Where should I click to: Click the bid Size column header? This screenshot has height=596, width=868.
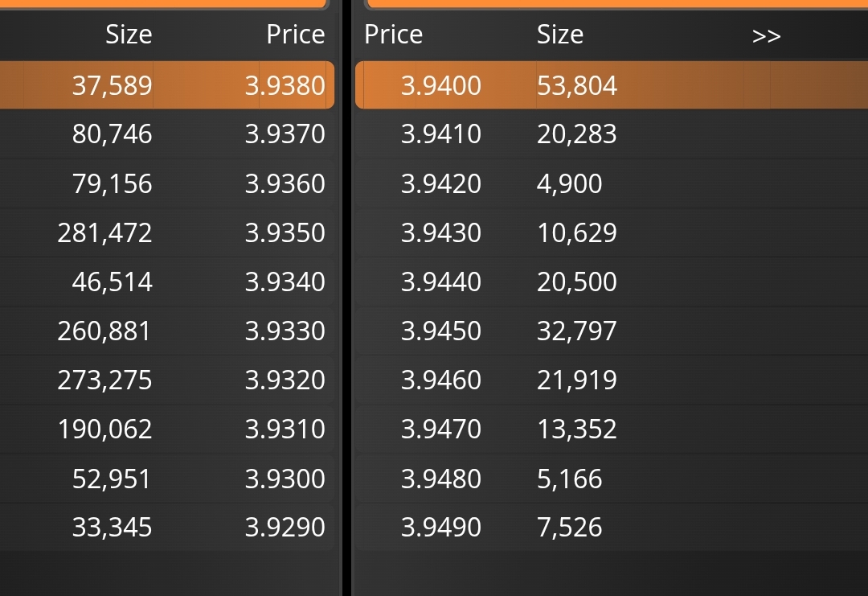click(x=129, y=35)
